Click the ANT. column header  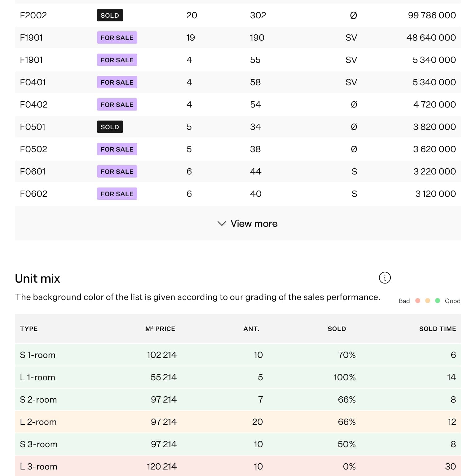[251, 329]
